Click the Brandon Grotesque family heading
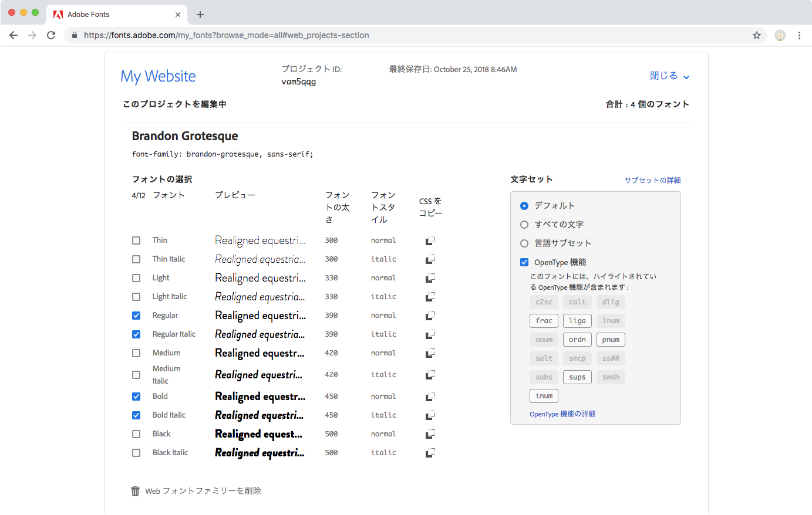This screenshot has height=515, width=812. 185,136
